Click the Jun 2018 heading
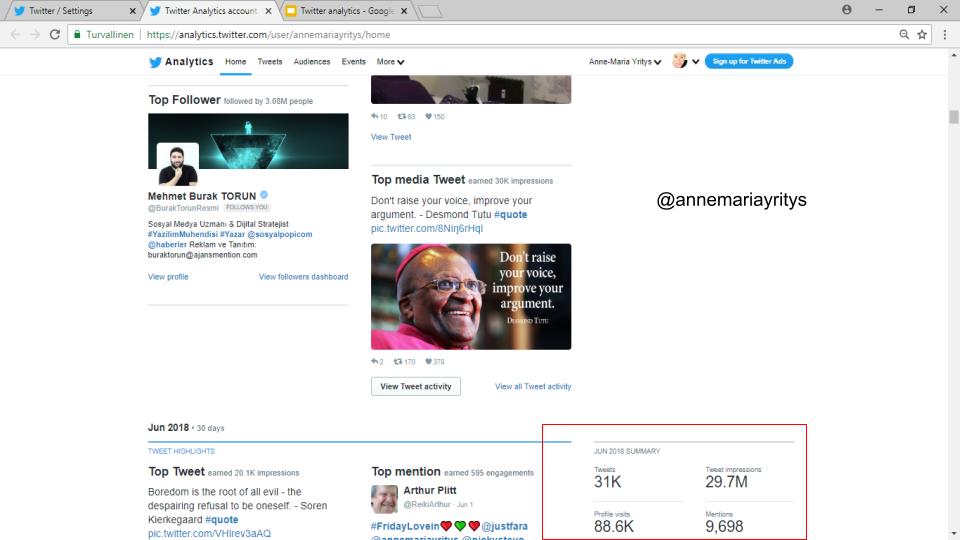This screenshot has width=960, height=540. 168,427
